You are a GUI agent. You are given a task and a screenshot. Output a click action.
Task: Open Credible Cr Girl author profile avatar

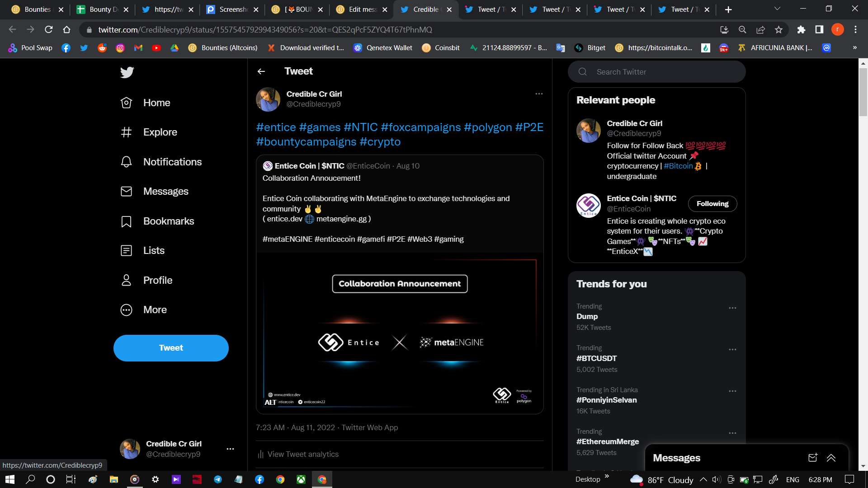tap(268, 99)
